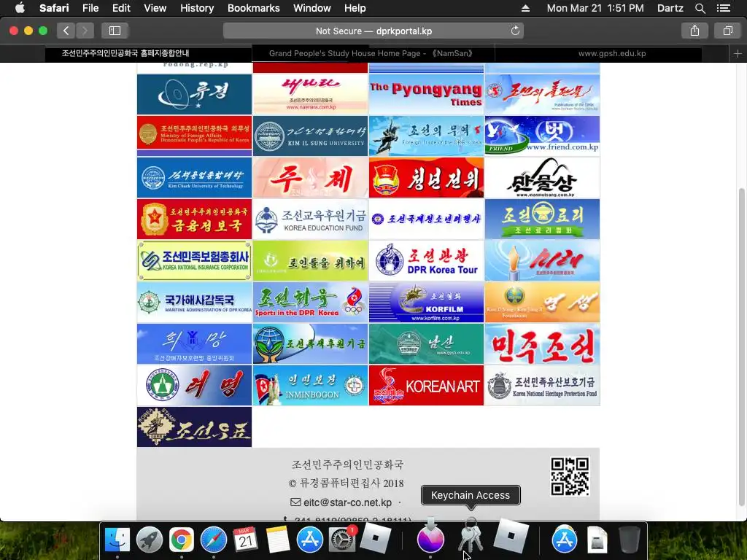Reload the dprkportal.kp page

pos(515,31)
